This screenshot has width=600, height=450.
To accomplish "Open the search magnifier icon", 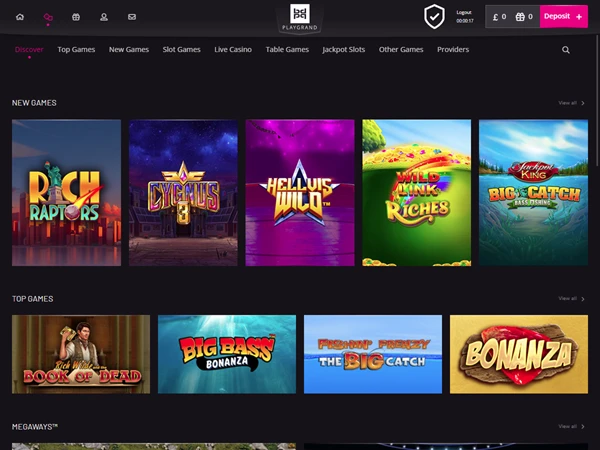I will (x=566, y=50).
